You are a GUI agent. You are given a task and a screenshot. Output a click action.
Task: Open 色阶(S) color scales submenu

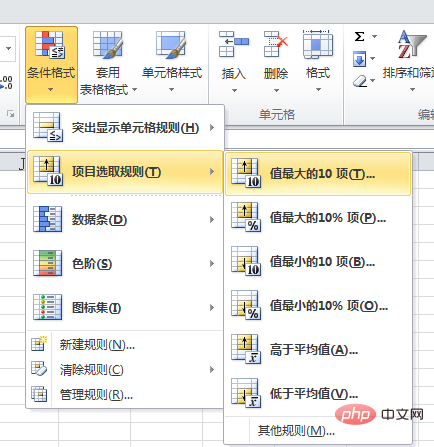click(124, 264)
